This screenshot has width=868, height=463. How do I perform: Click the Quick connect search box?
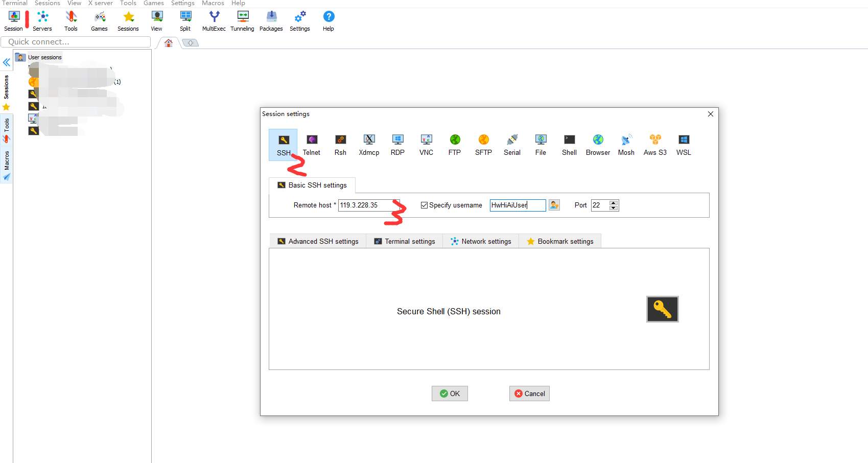(76, 42)
